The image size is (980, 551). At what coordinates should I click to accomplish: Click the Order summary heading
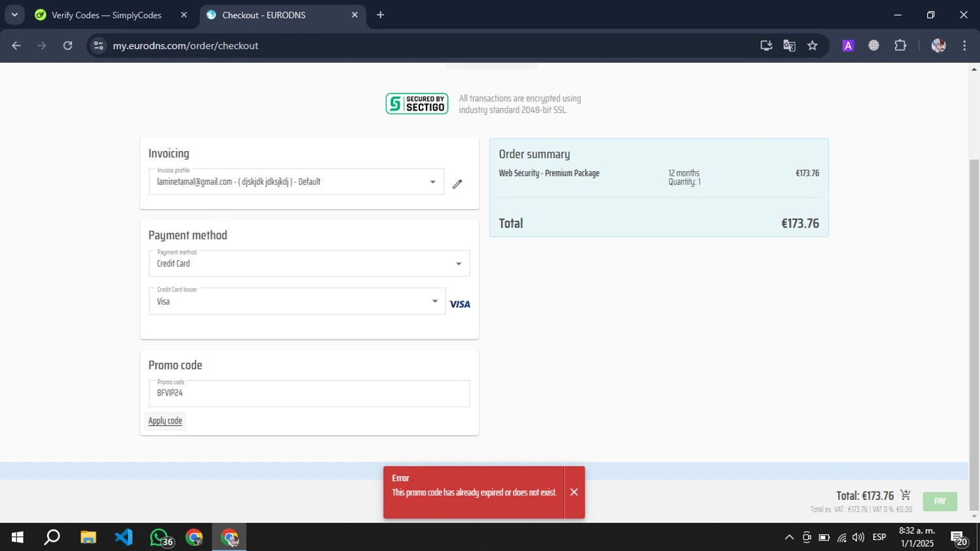click(534, 154)
